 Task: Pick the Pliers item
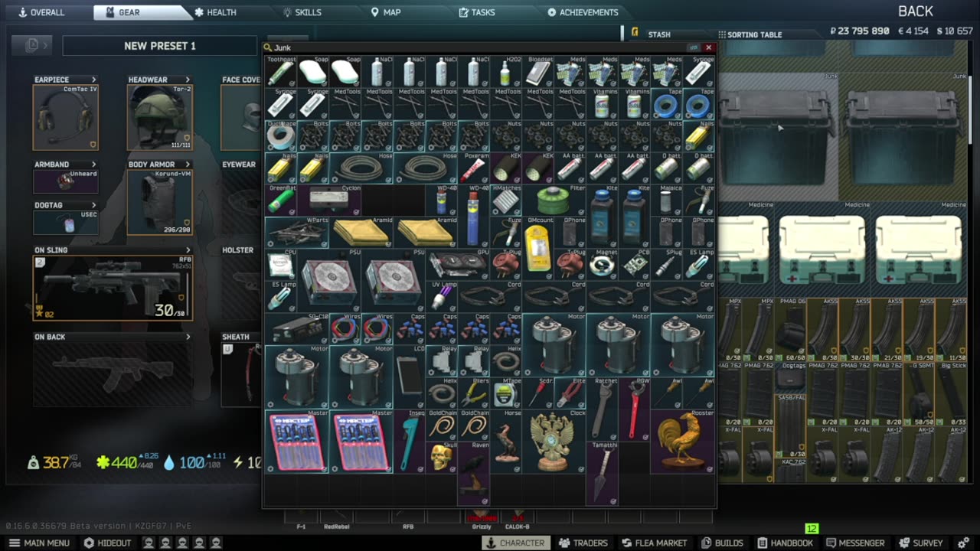(x=474, y=393)
